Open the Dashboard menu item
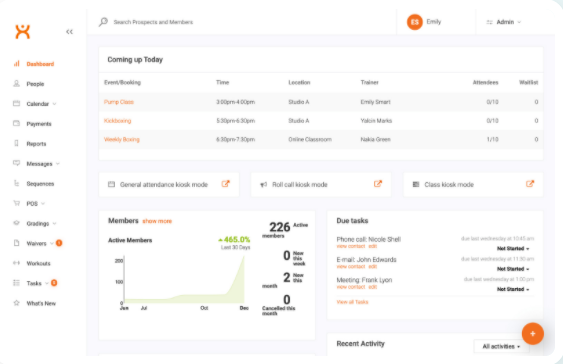This screenshot has height=364, width=563. point(40,64)
